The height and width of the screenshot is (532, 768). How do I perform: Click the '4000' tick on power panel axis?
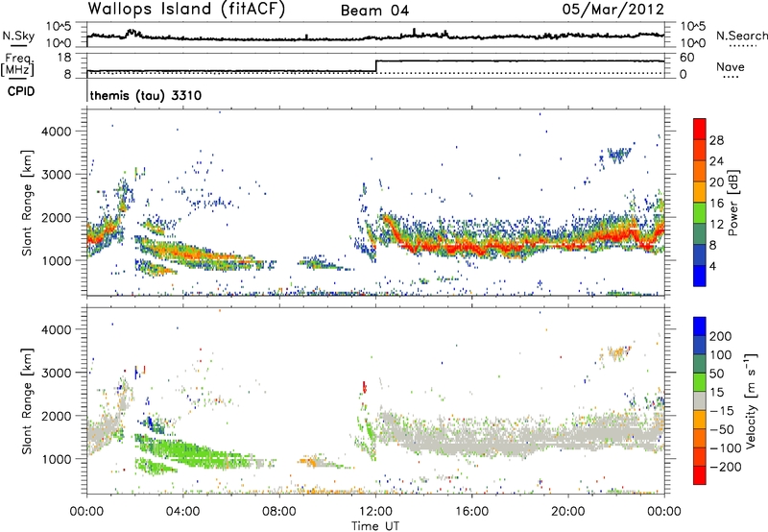57,132
